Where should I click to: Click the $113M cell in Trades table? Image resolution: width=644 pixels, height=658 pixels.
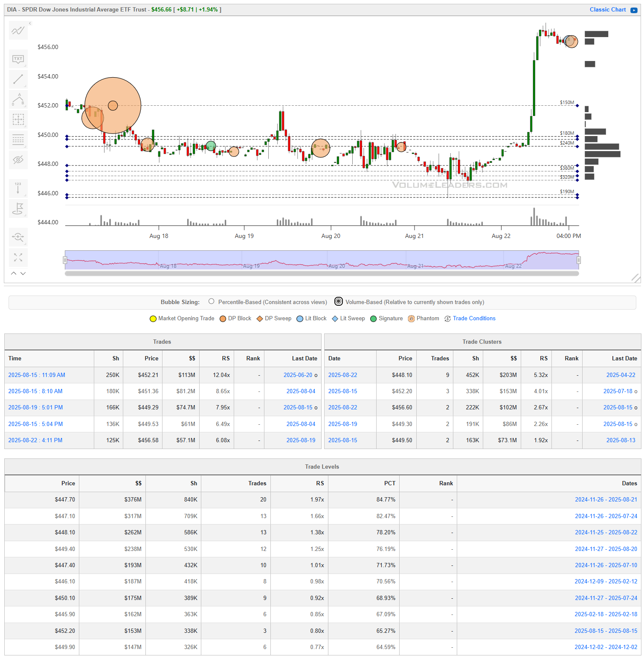[181, 375]
